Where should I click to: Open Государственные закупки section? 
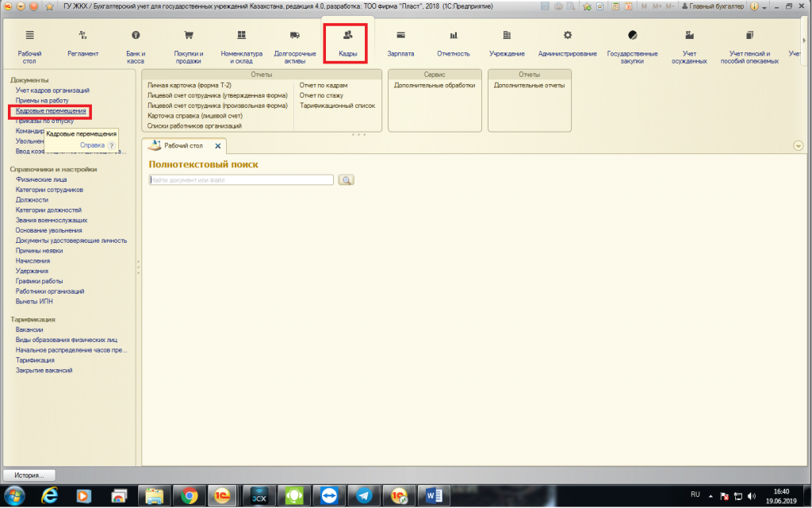tap(631, 36)
